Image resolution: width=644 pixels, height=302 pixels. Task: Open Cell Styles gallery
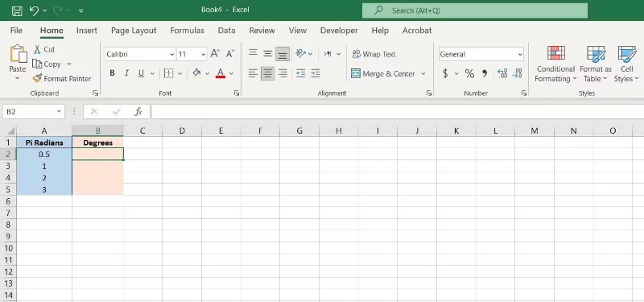[x=627, y=64]
